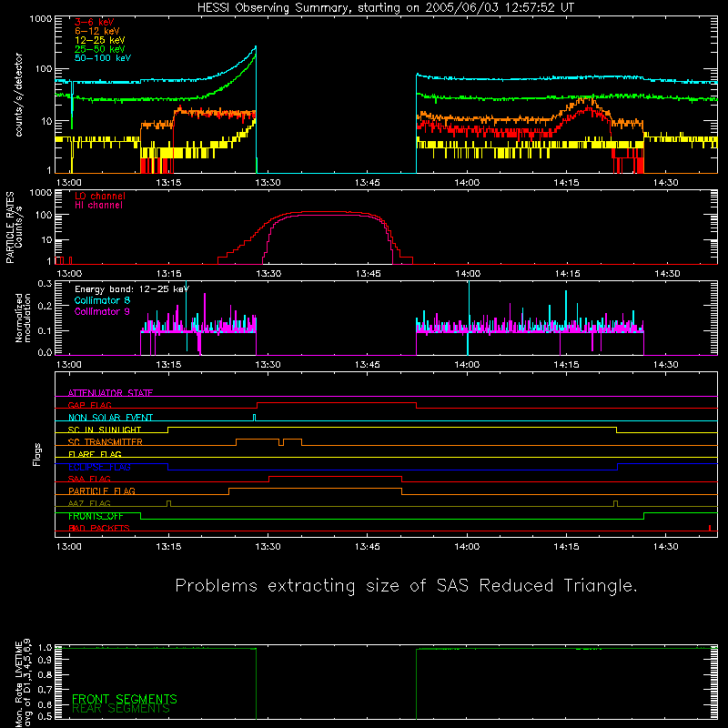Click the BAD_PACKETS flag label
The width and height of the screenshot is (728, 728).
tap(99, 529)
